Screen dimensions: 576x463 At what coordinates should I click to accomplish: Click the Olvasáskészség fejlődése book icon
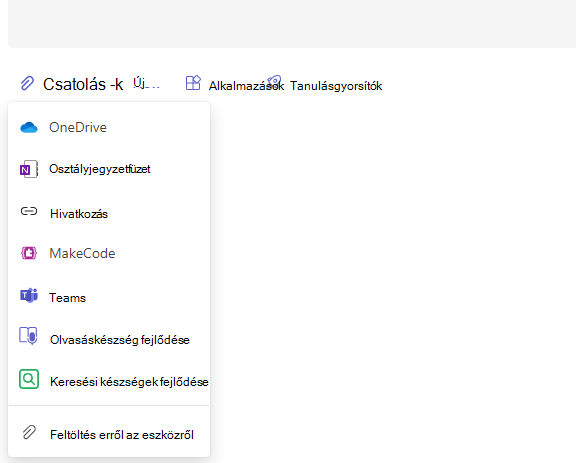[x=29, y=336]
